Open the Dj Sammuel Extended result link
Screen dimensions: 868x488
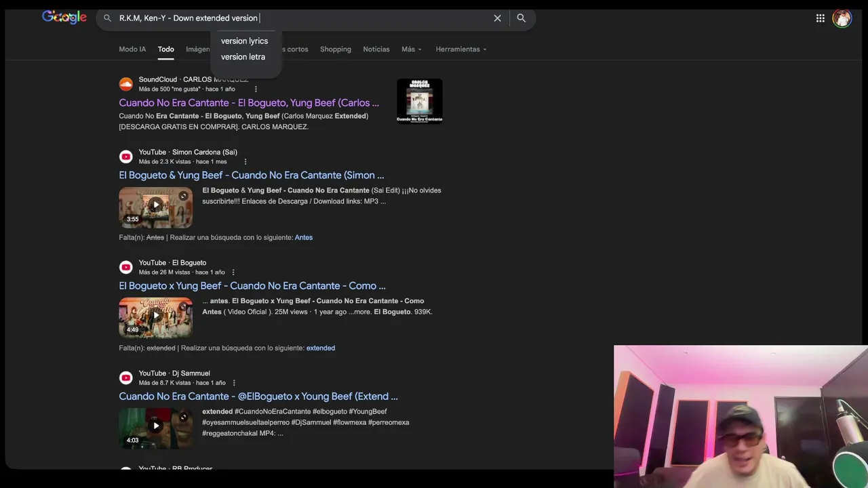pos(258,396)
